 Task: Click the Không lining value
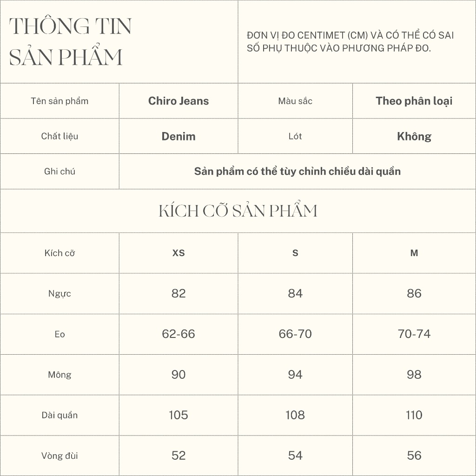coord(414,136)
